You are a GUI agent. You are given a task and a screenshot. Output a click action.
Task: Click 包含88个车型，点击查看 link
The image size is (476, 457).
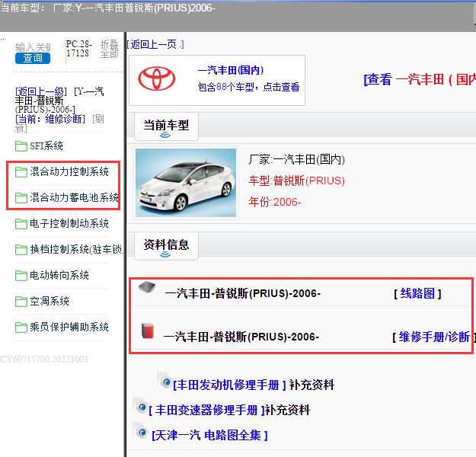(x=248, y=87)
